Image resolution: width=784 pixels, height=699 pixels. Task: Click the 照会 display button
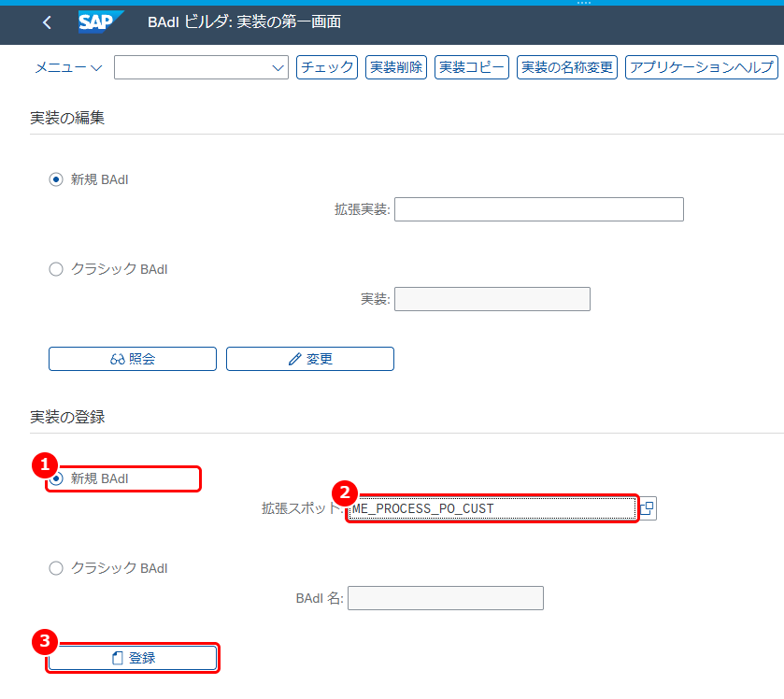[x=133, y=359]
